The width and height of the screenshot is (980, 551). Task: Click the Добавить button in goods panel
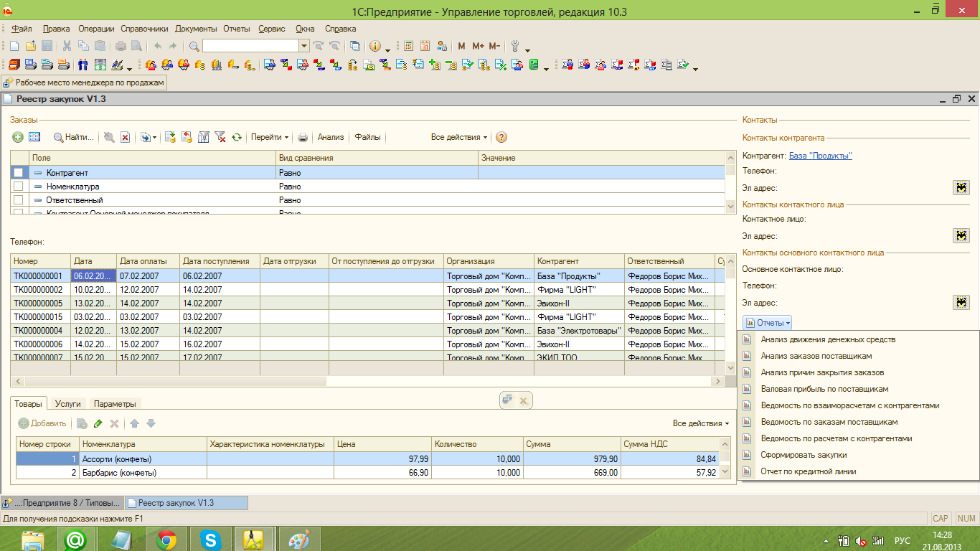(x=42, y=423)
